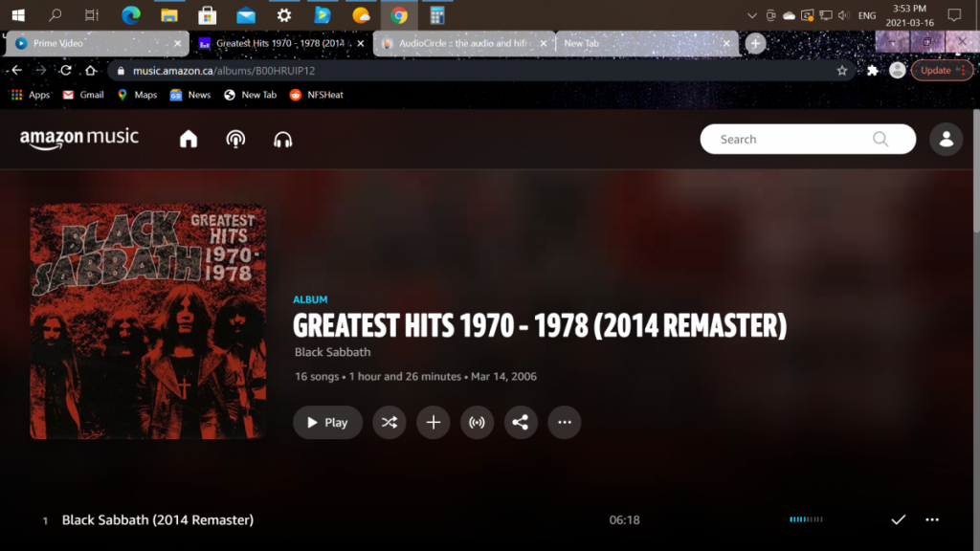Open File Explorer from the taskbar
Screen dimensions: 980x551
(x=168, y=15)
